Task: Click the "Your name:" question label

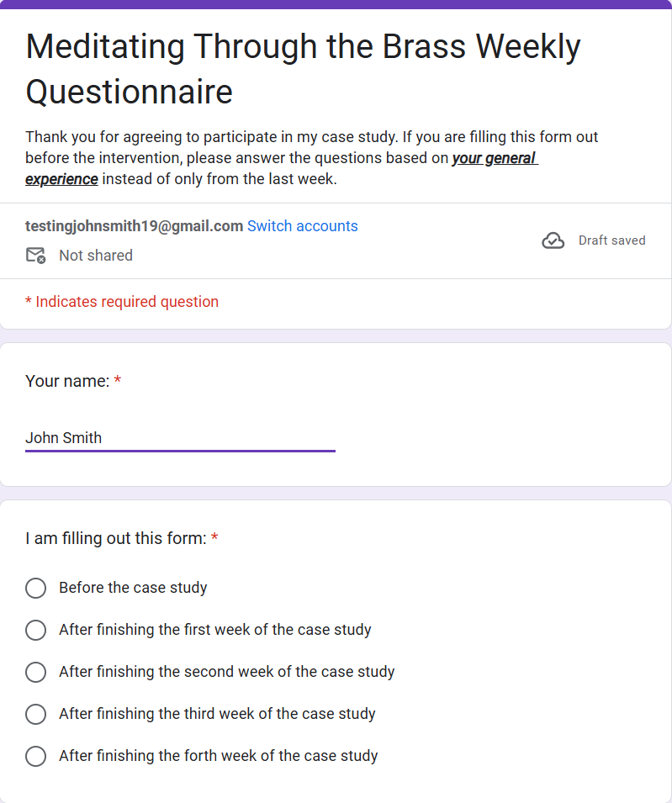Action: tap(67, 381)
